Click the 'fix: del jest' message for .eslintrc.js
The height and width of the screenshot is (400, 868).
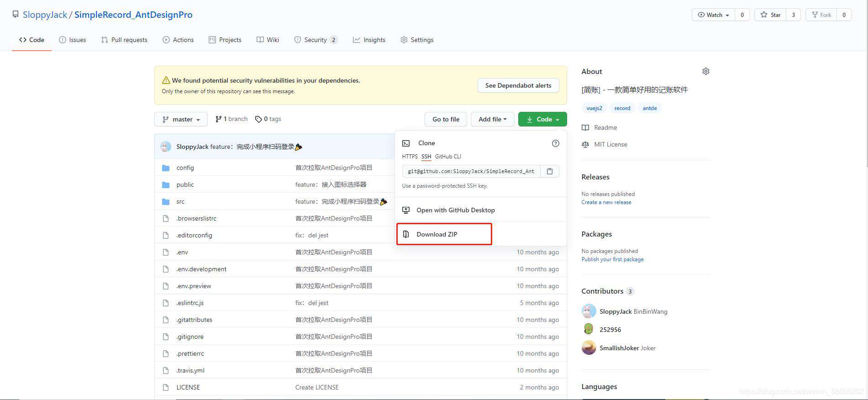coord(312,303)
